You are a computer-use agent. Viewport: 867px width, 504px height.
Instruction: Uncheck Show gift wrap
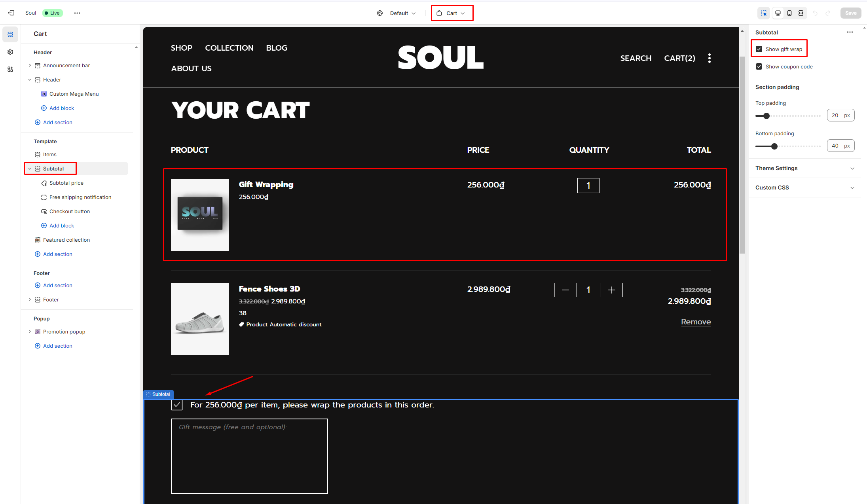[x=759, y=49]
